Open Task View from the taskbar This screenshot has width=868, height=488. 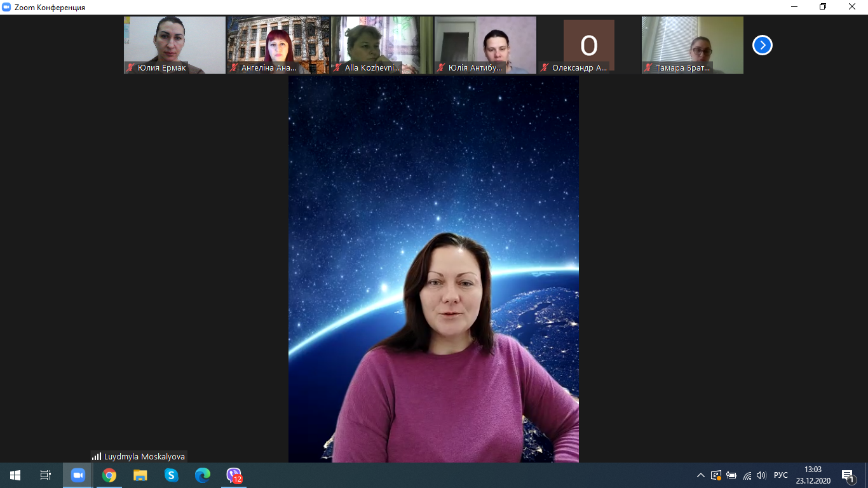point(46,475)
